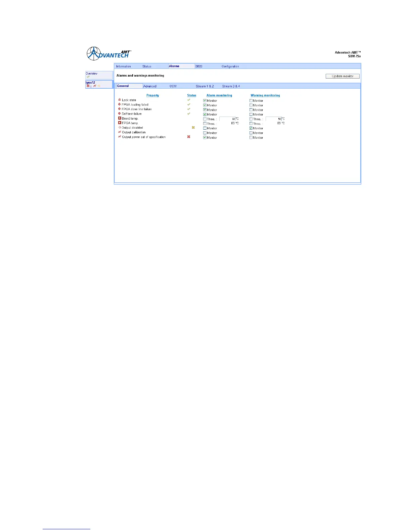Click the Lock state green check status
411x532 pixels.
point(189,100)
